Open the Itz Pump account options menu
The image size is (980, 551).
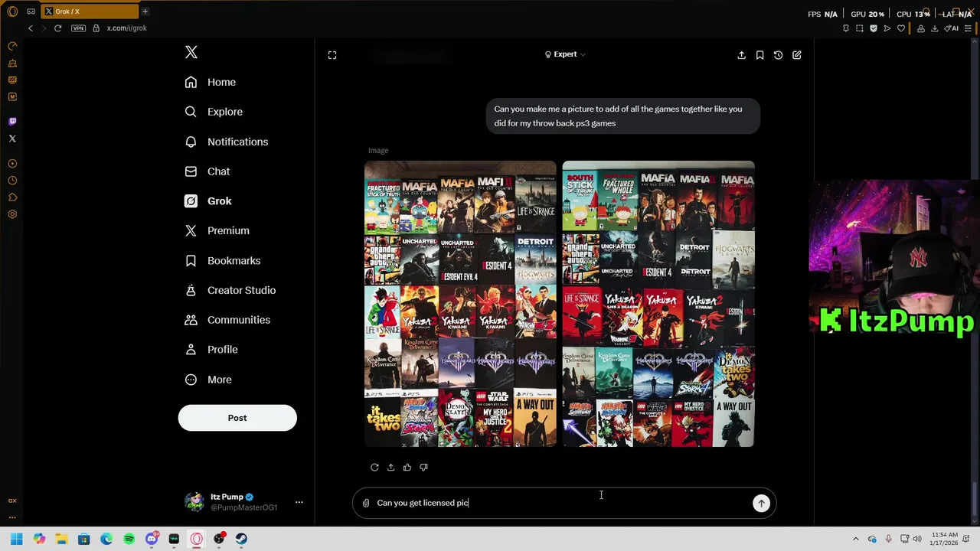click(299, 502)
